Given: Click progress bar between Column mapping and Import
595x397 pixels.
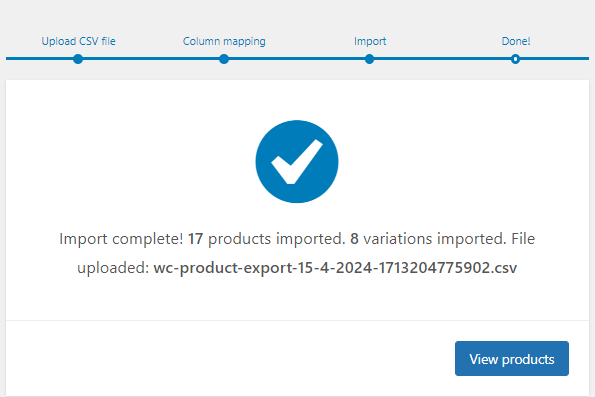Looking at the screenshot, I should (297, 59).
